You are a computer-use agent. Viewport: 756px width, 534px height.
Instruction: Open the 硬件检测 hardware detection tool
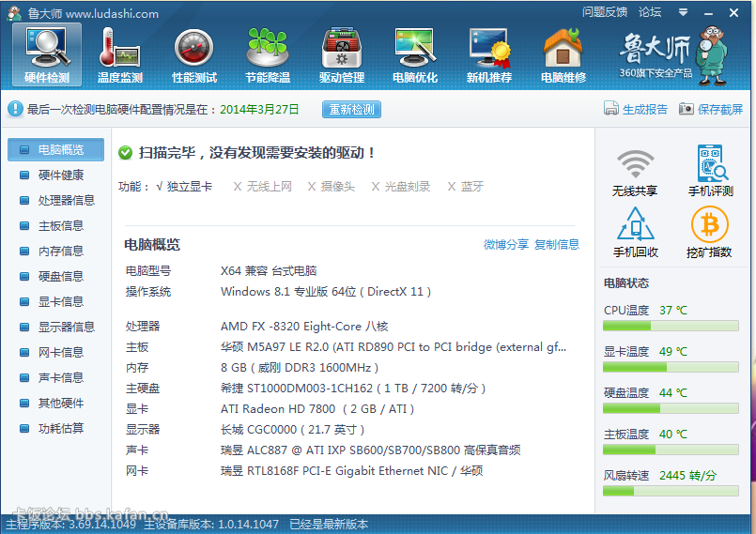[47, 54]
